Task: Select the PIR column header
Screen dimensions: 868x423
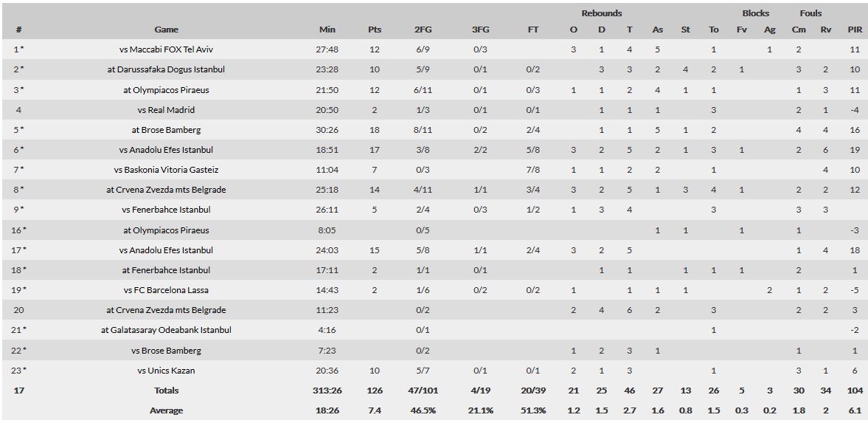Action: point(855,30)
